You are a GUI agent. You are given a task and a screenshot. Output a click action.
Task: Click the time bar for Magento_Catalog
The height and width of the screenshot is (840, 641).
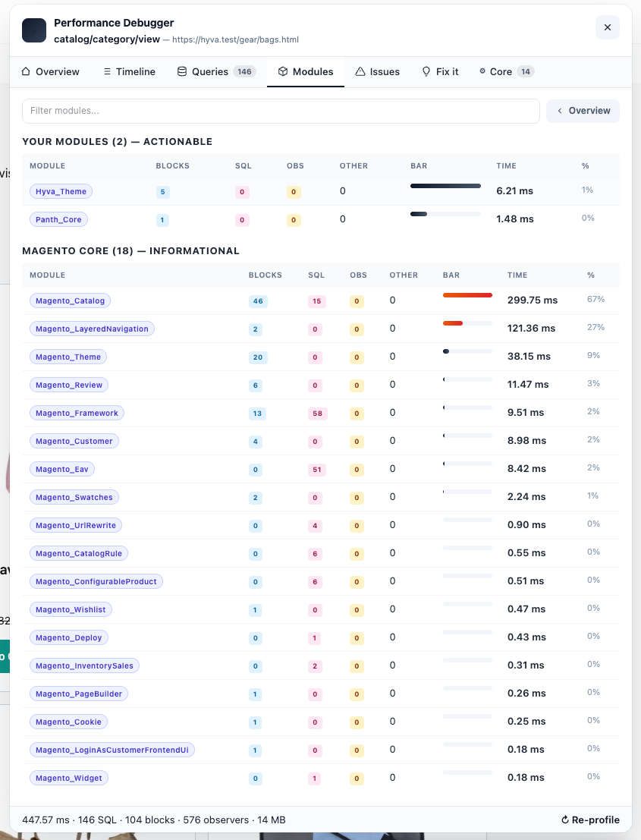pyautogui.click(x=467, y=295)
